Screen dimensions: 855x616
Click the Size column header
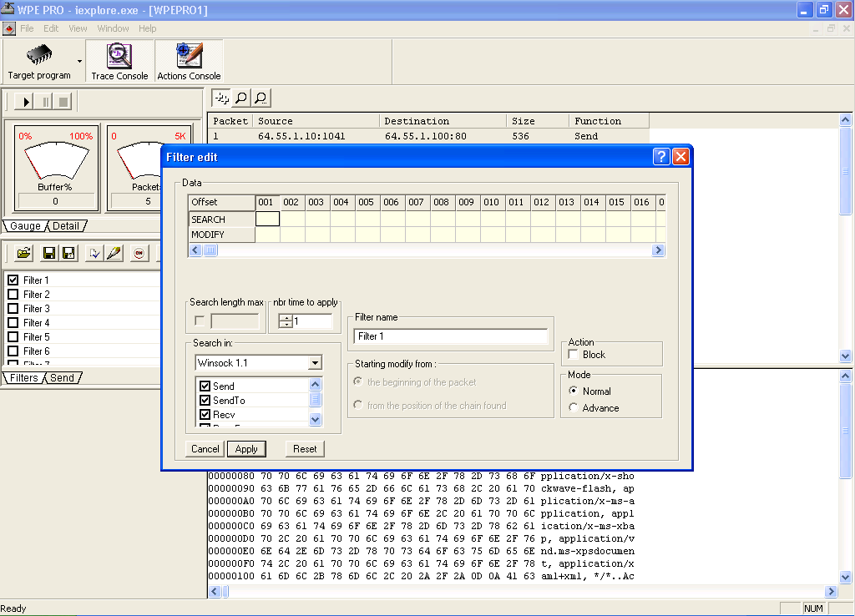[538, 121]
